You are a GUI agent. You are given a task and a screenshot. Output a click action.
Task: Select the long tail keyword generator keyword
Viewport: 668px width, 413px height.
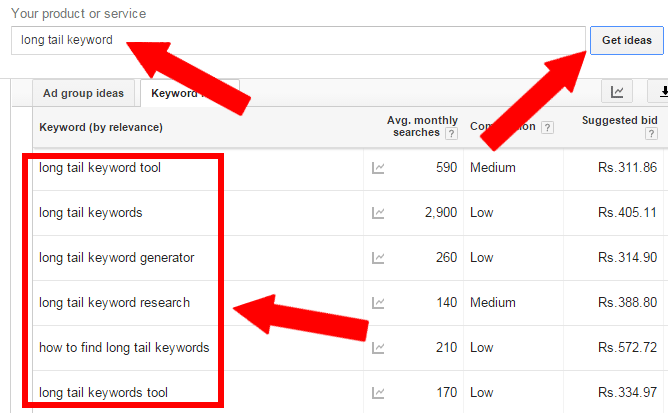pos(116,258)
